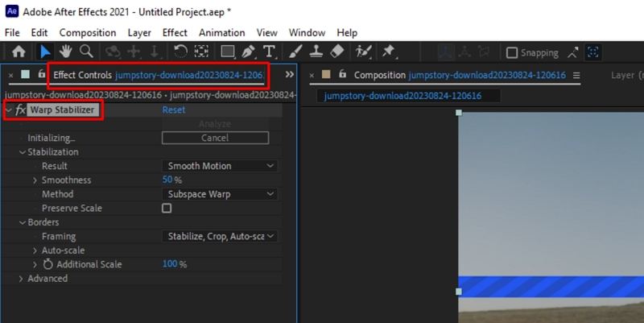Click the snap collapsed layers icon beside Snapping
The height and width of the screenshot is (323, 644).
click(x=573, y=52)
